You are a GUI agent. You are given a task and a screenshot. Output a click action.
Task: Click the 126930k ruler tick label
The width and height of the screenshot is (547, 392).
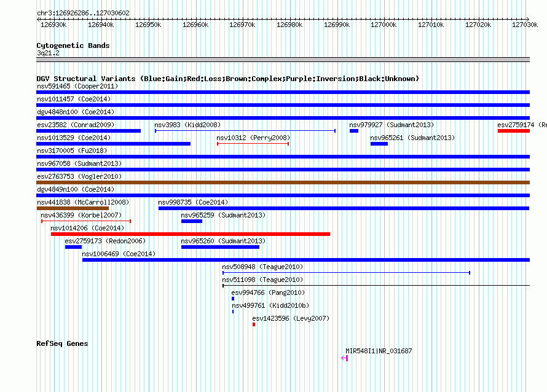pyautogui.click(x=53, y=25)
